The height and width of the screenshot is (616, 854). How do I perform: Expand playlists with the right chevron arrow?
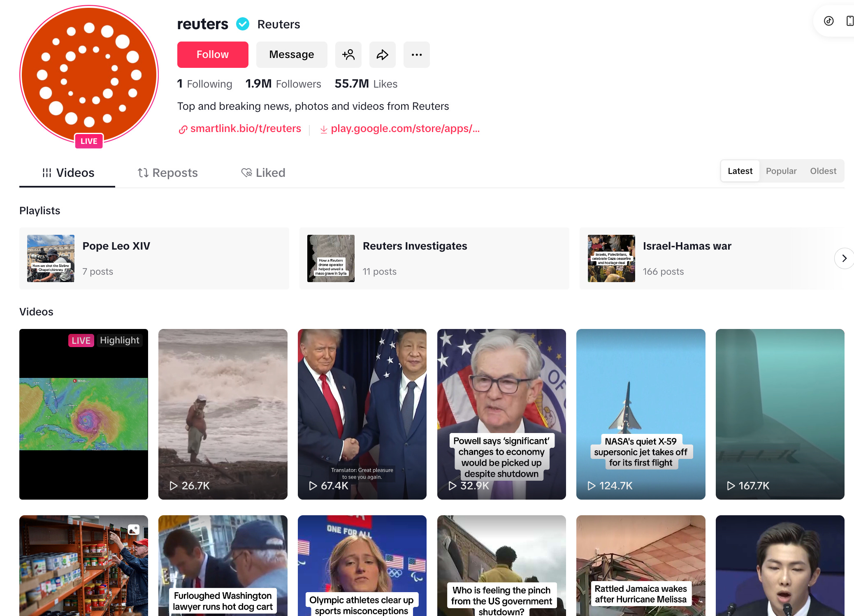click(844, 258)
